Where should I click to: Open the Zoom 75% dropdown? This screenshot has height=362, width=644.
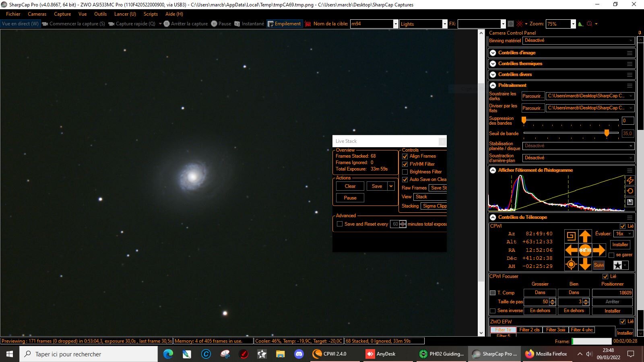573,24
